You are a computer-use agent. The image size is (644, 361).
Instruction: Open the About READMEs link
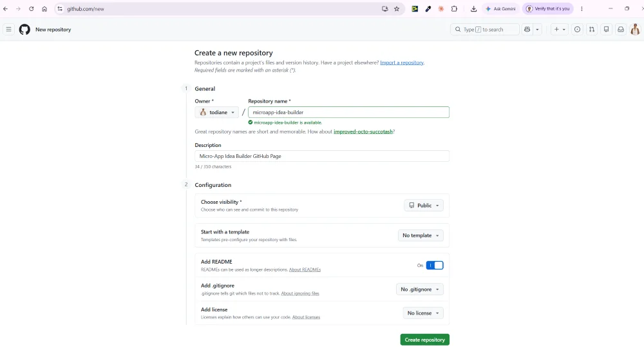pos(305,269)
